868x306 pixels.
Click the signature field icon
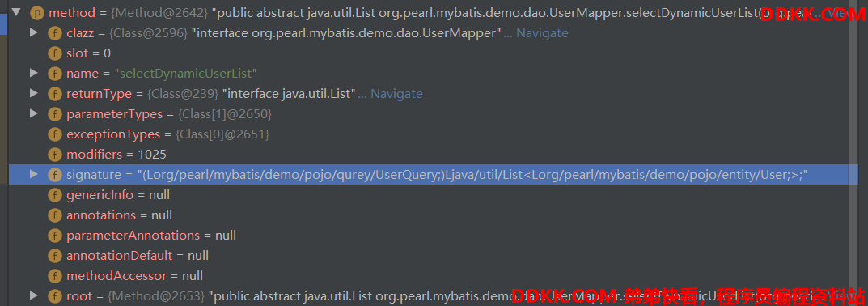click(x=55, y=175)
